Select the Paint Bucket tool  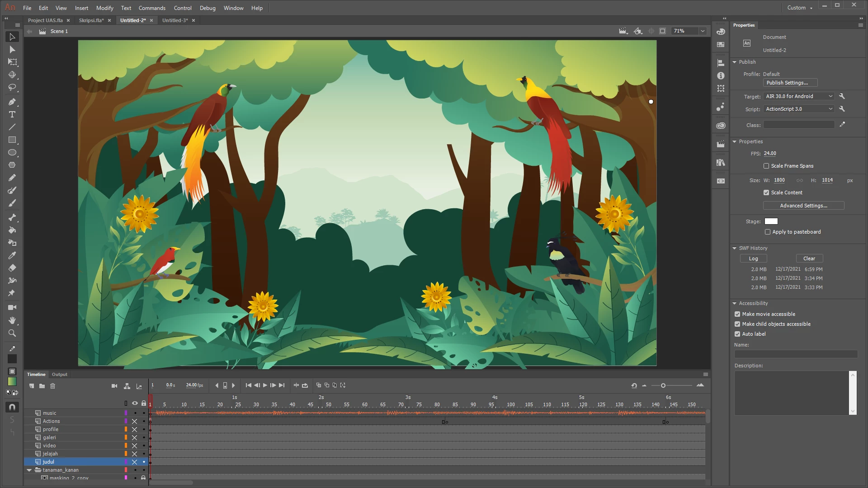[x=12, y=230]
